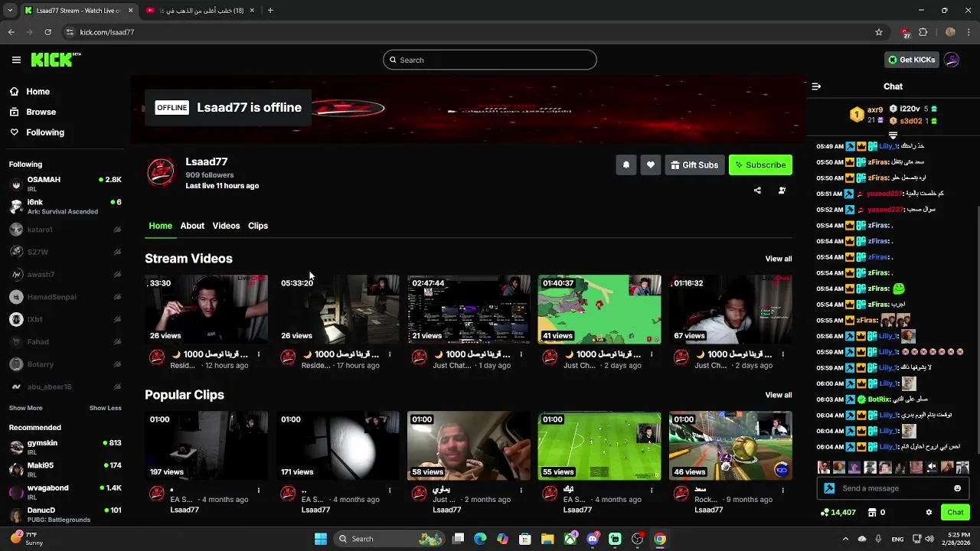Open Discord from the taskbar
The height and width of the screenshot is (551, 980).
[x=593, y=539]
